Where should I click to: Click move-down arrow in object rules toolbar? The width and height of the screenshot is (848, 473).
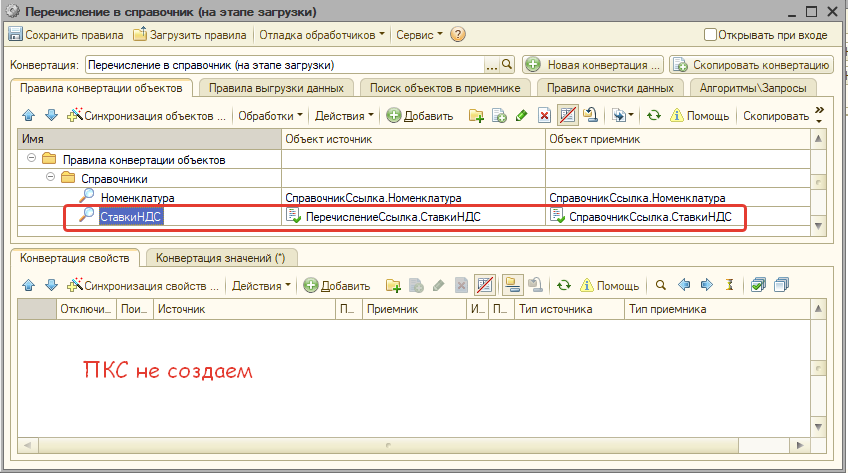tap(51, 116)
